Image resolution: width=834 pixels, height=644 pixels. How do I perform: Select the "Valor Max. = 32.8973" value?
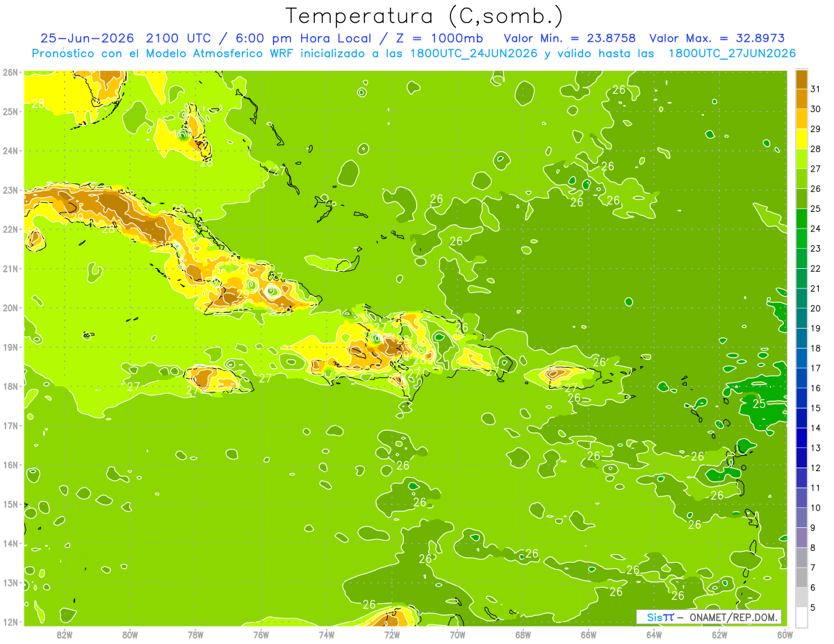pyautogui.click(x=717, y=38)
